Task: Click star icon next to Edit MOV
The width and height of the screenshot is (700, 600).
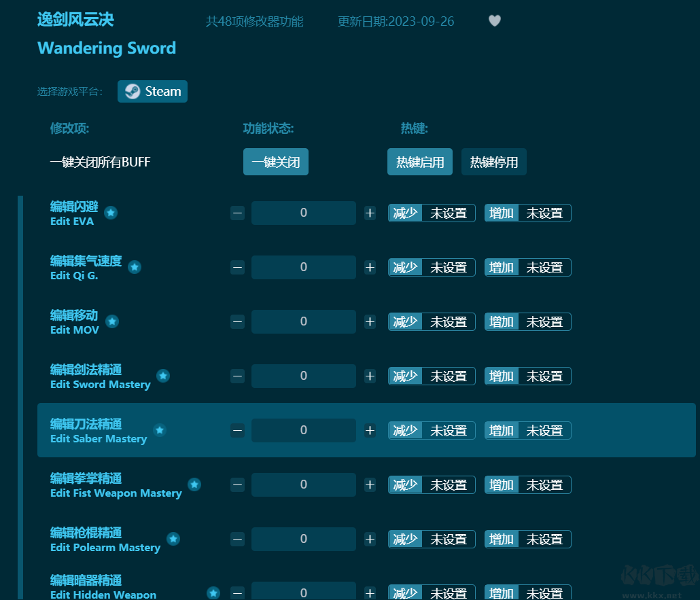Action: tap(112, 321)
